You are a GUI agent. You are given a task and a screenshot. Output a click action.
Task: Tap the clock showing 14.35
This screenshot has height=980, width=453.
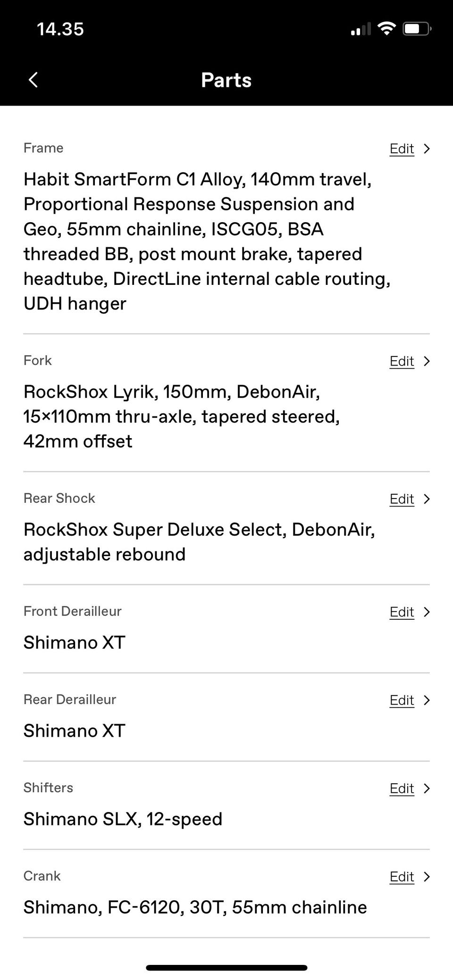[60, 29]
